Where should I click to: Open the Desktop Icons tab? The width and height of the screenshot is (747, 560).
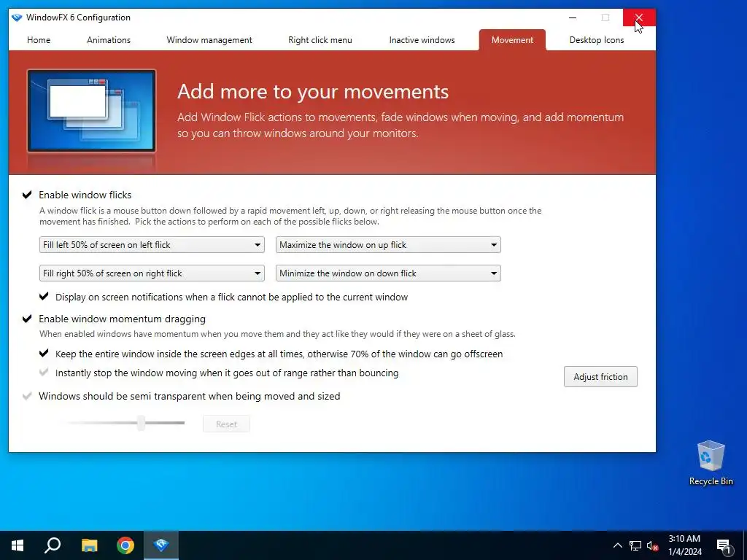tap(597, 40)
